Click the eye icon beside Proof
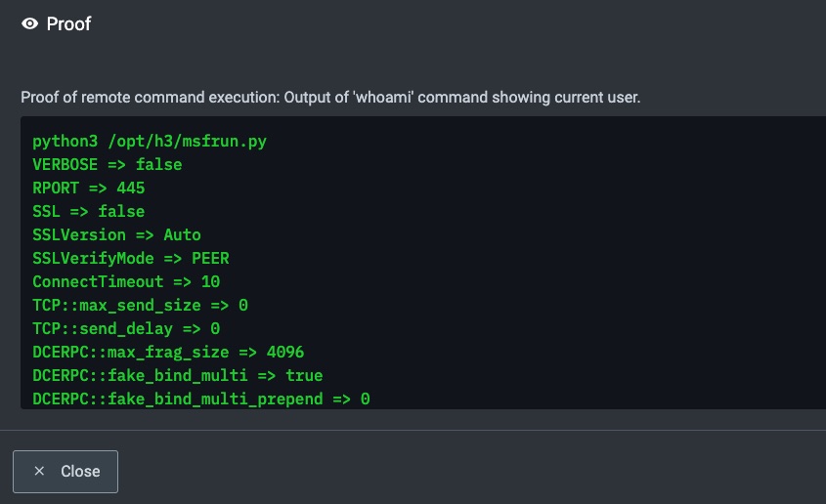This screenshot has height=504, width=826. 29,23
